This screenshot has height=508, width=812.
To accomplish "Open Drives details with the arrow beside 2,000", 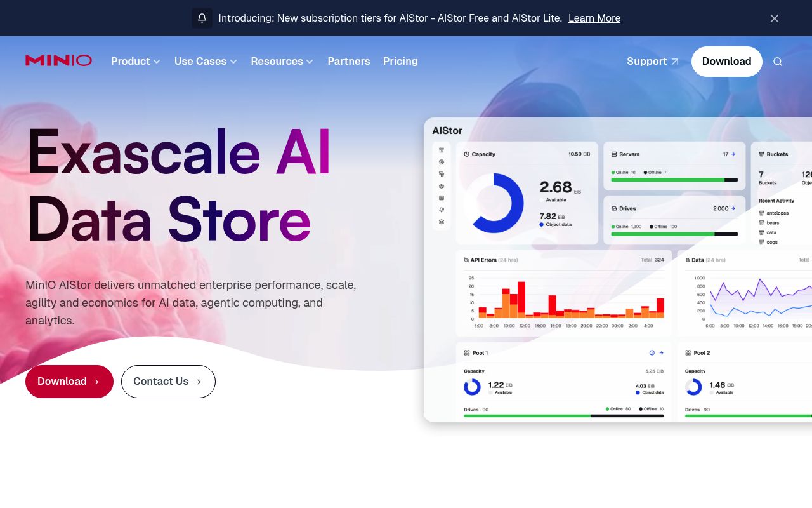I will [x=733, y=208].
